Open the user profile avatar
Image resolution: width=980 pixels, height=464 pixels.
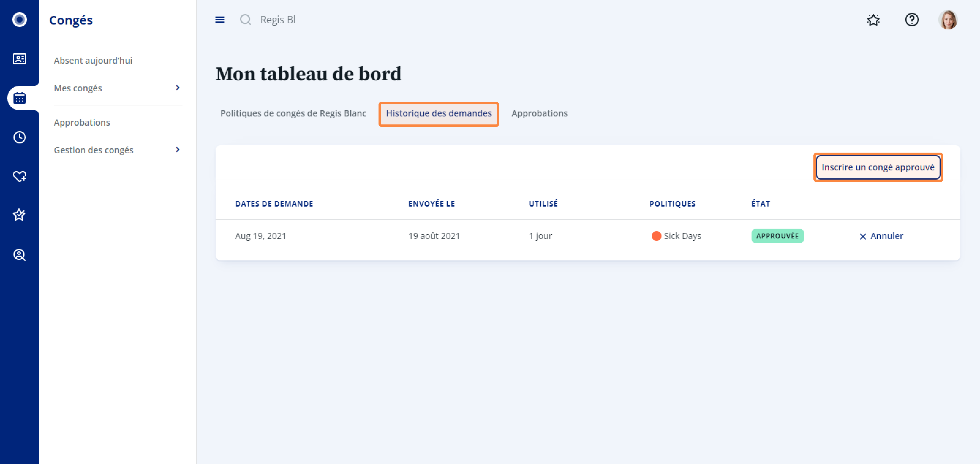(x=948, y=19)
